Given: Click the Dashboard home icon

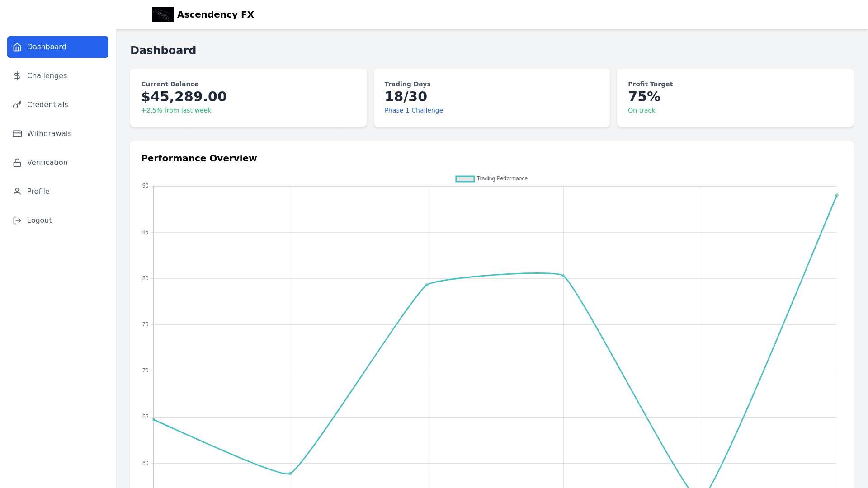Looking at the screenshot, I should click(x=17, y=47).
